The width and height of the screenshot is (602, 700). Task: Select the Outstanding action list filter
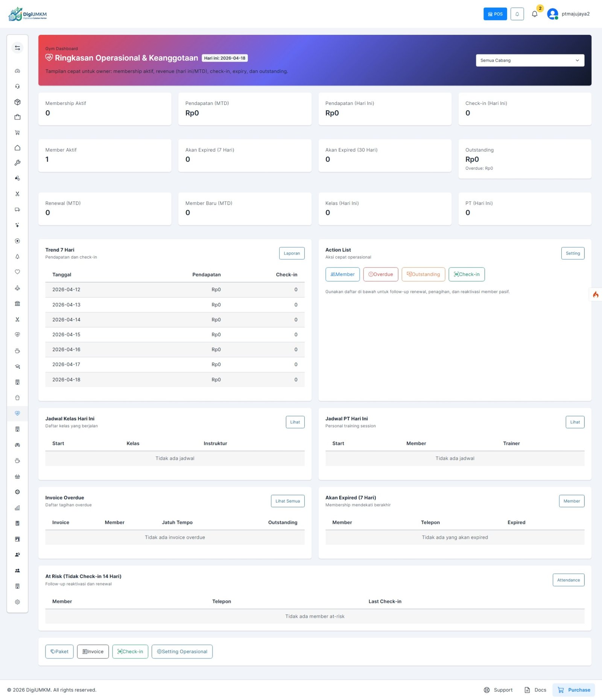pos(423,274)
